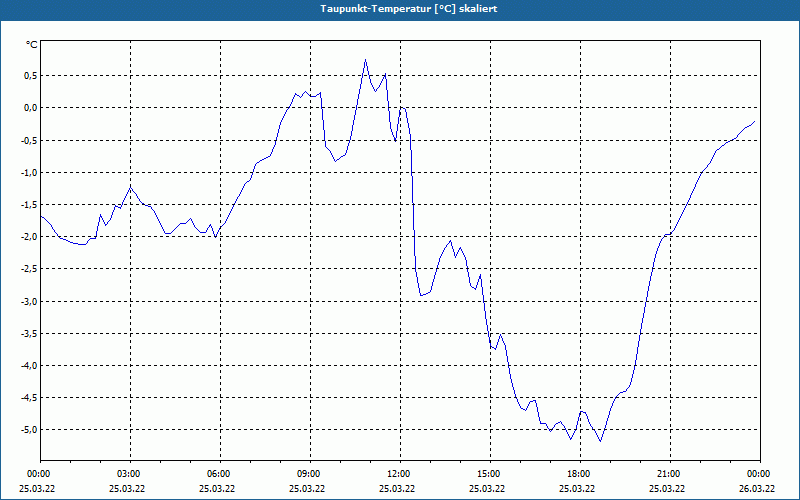Image resolution: width=800 pixels, height=500 pixels.
Task: Click the 21:00 time axis label
Action: (670, 474)
